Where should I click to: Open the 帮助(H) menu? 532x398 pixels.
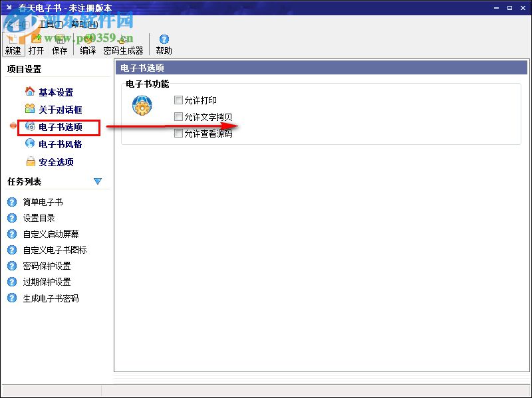84,25
